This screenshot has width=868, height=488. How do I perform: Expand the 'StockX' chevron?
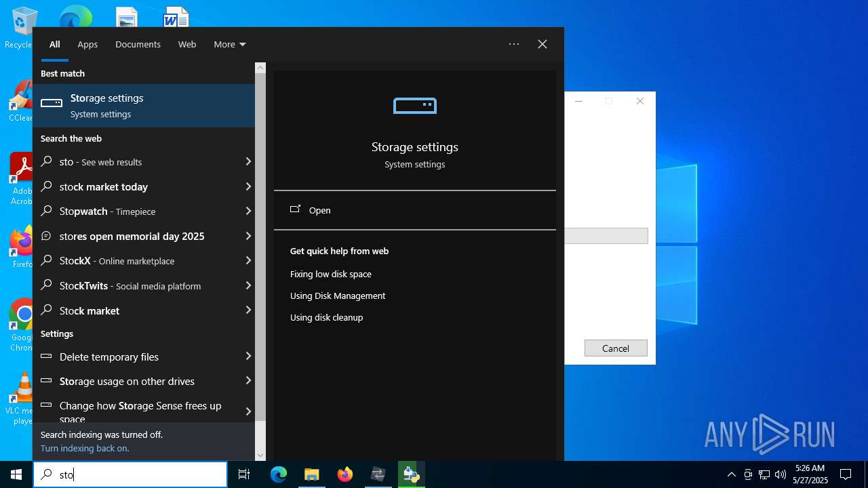click(x=248, y=260)
